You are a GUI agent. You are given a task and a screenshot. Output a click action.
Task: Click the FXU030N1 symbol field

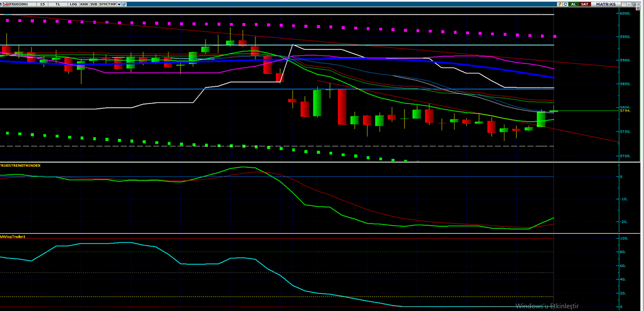point(23,4)
